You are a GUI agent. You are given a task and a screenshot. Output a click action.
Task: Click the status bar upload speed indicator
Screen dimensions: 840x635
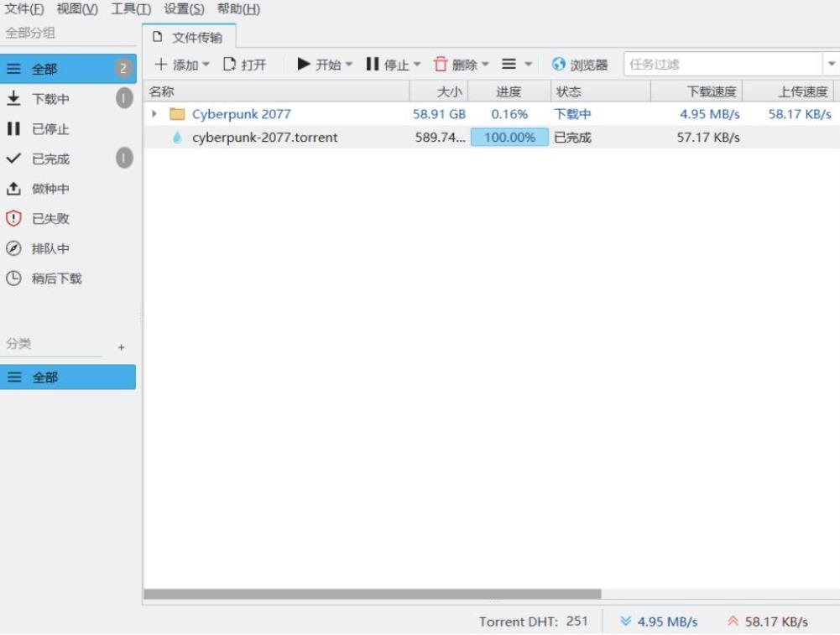tap(768, 622)
